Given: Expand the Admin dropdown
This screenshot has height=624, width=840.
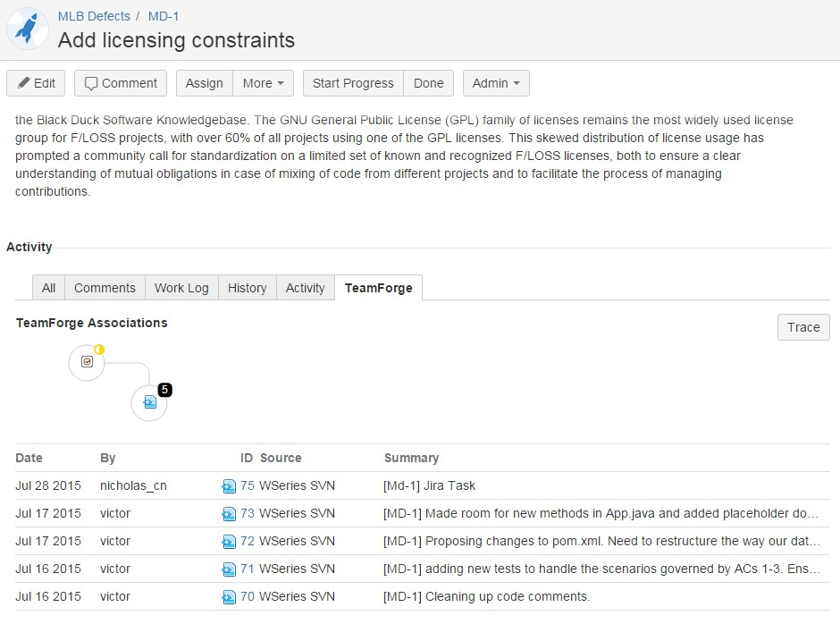Looking at the screenshot, I should [x=496, y=83].
